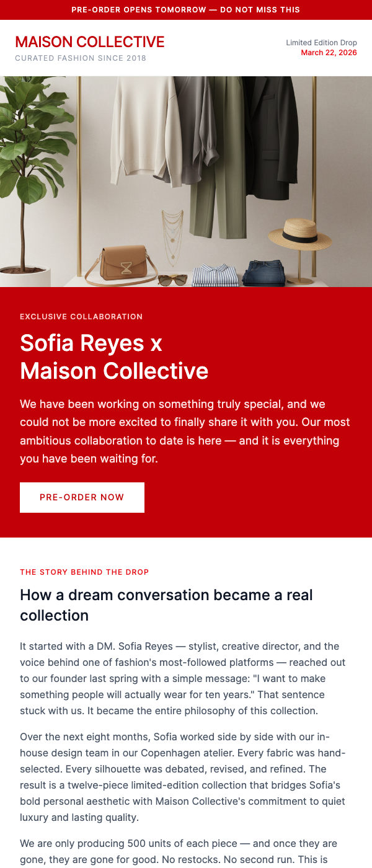
Task: Click the Sofia Reyes x Maison Collective headline
Action: (114, 356)
